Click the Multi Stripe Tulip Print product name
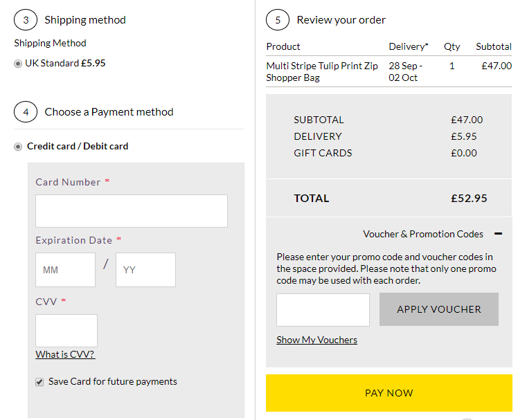This screenshot has height=420, width=527. pos(322,71)
